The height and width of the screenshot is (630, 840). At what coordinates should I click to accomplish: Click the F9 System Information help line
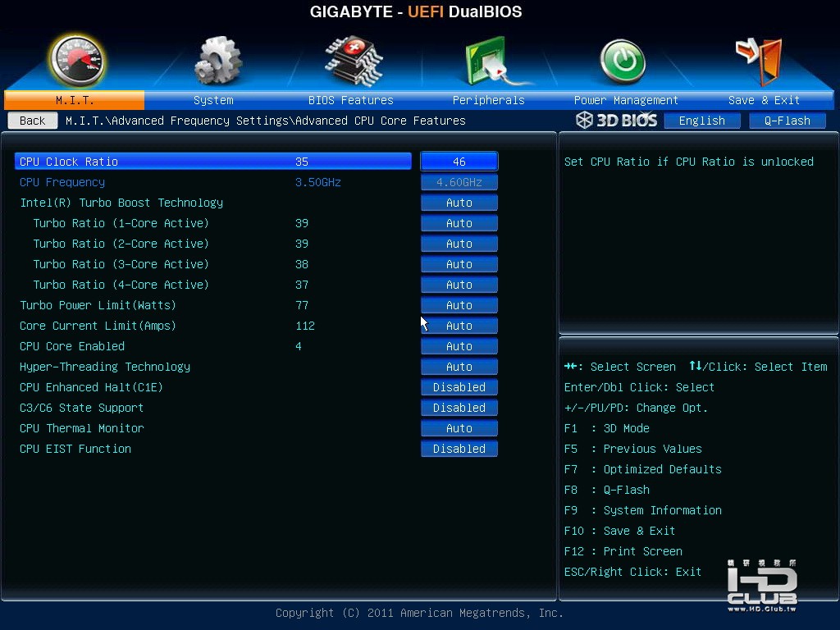pos(643,510)
